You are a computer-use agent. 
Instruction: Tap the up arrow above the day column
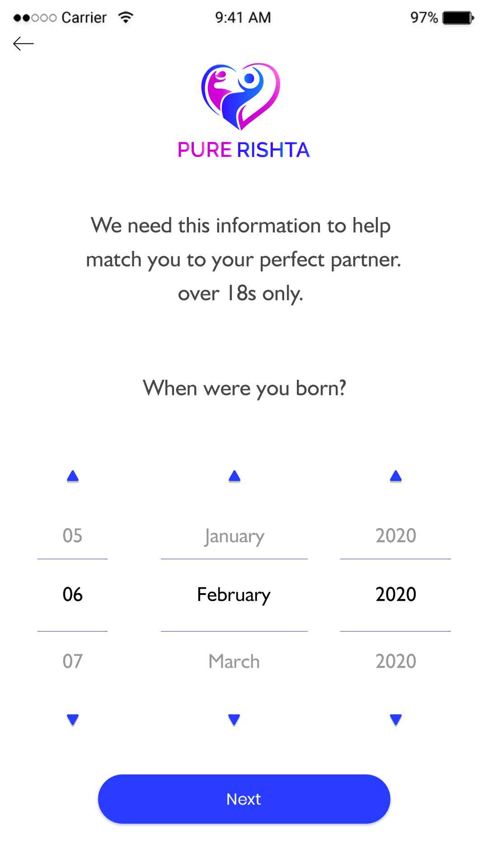point(72,476)
